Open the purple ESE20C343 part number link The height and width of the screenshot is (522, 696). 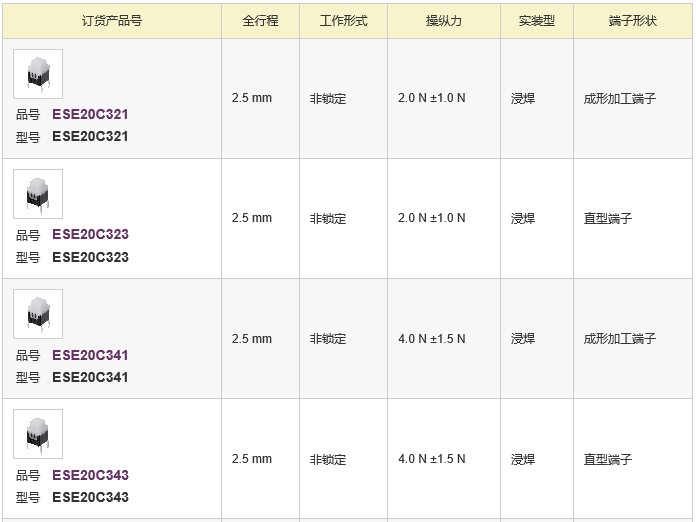(90, 475)
